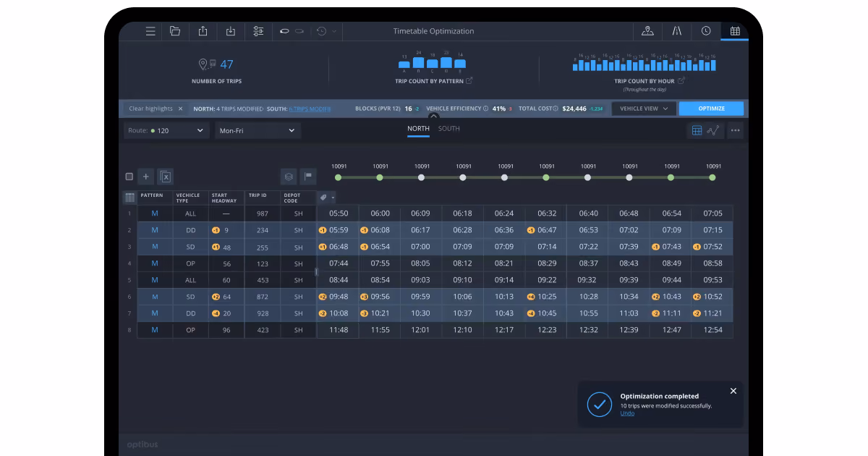Click the layers stack icon above table
This screenshot has height=456, width=868.
pos(289,176)
